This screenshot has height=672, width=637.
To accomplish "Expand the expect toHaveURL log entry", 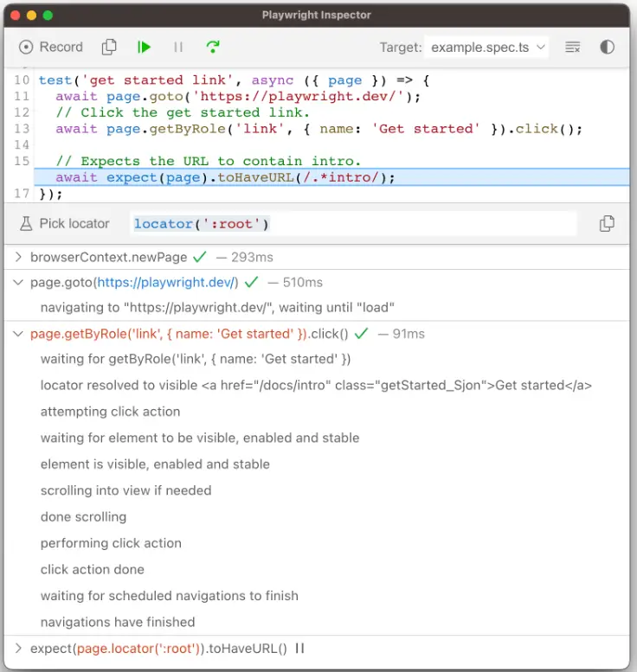I will [x=20, y=648].
